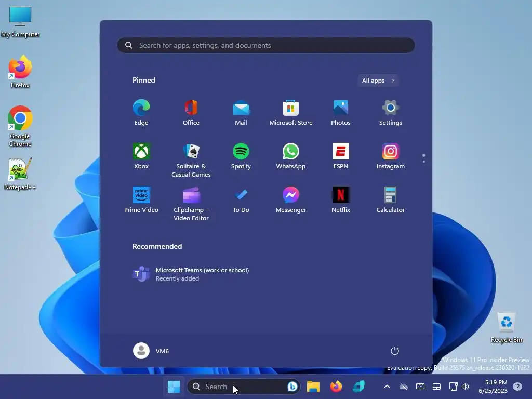Open the volume control in system tray
Image resolution: width=532 pixels, height=399 pixels.
pos(465,387)
